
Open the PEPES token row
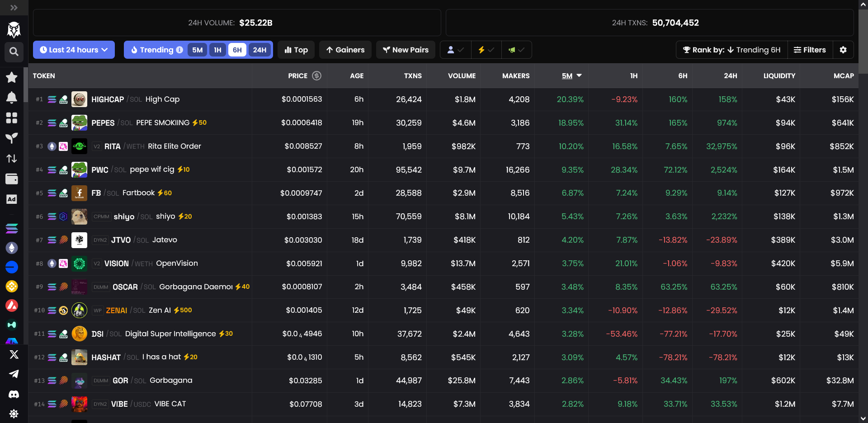point(149,122)
